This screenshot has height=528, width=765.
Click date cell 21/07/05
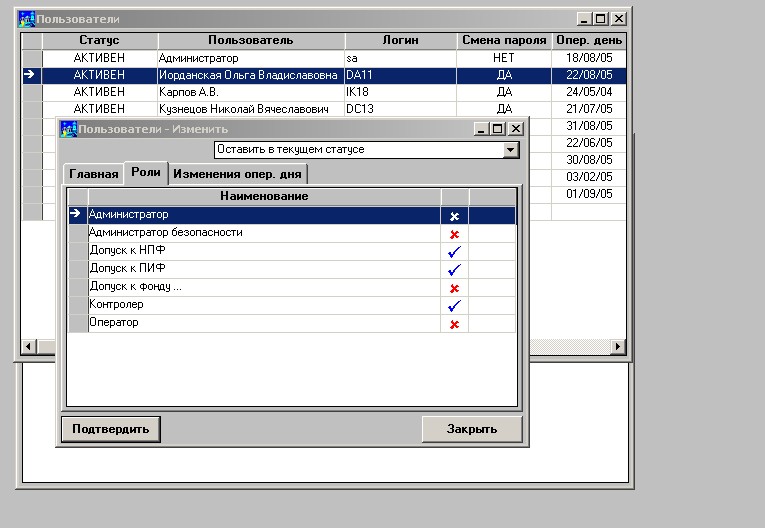[x=589, y=109]
